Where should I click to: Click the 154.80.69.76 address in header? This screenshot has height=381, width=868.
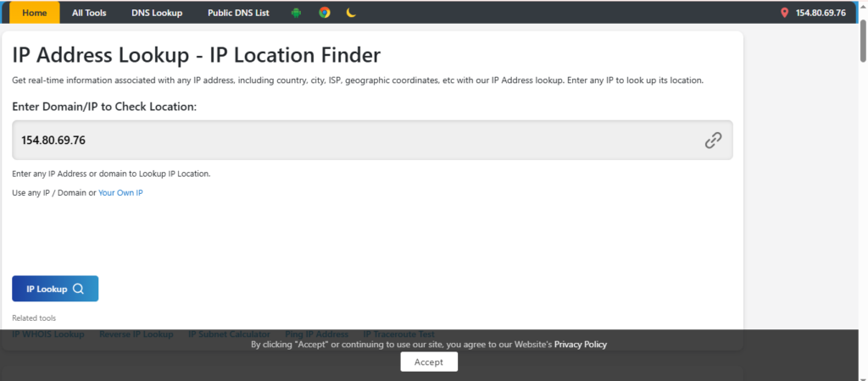[821, 13]
